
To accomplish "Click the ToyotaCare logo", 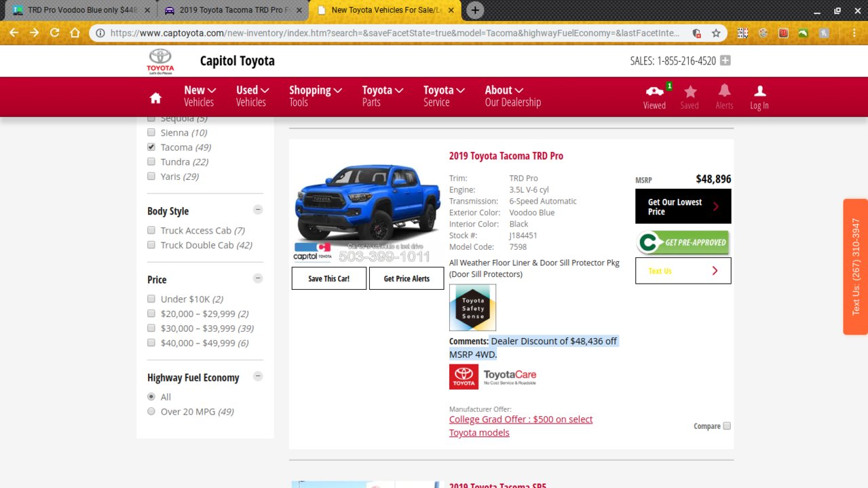I will [493, 377].
